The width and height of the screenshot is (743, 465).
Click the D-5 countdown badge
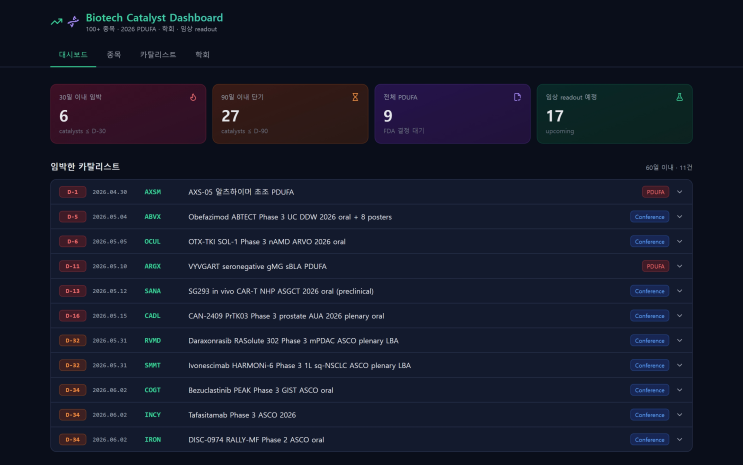(72, 217)
